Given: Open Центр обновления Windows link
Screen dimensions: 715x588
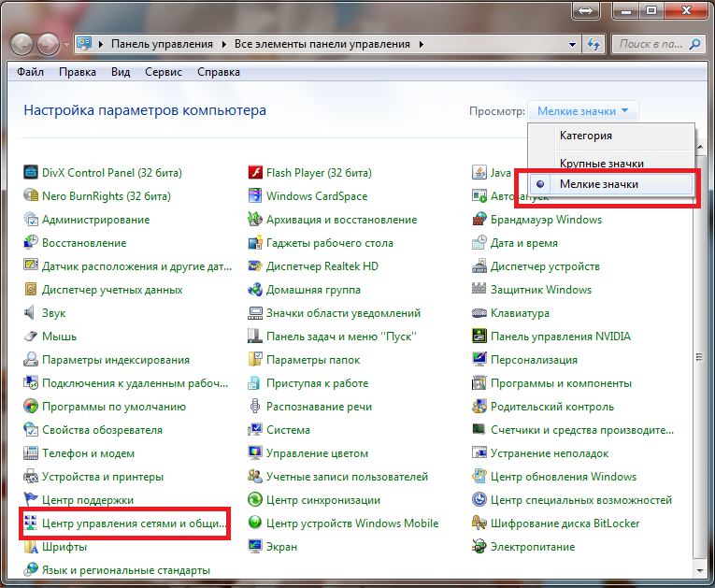Looking at the screenshot, I should 564,477.
